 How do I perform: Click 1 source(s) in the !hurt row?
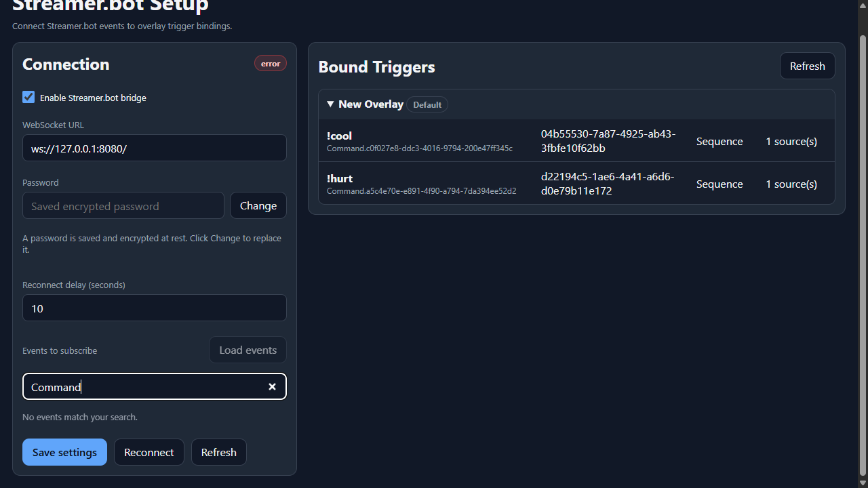coord(791,184)
